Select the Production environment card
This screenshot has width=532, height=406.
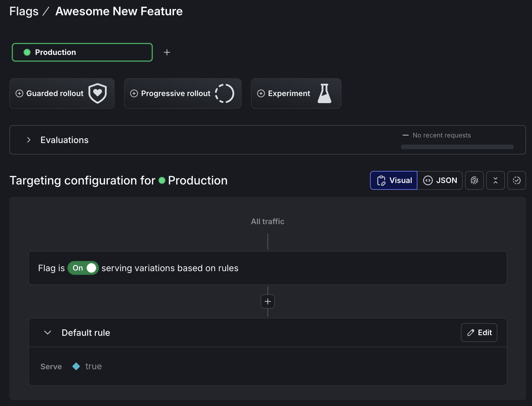pos(82,52)
